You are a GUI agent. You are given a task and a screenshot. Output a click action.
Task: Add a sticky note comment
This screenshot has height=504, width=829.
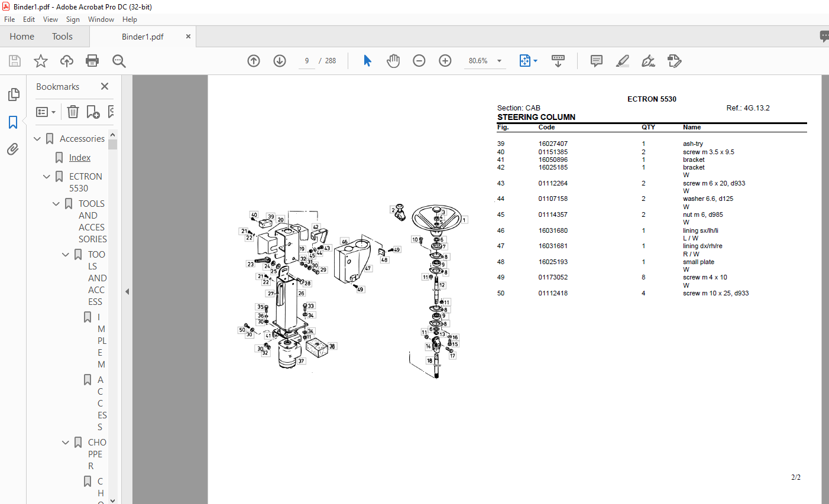597,61
